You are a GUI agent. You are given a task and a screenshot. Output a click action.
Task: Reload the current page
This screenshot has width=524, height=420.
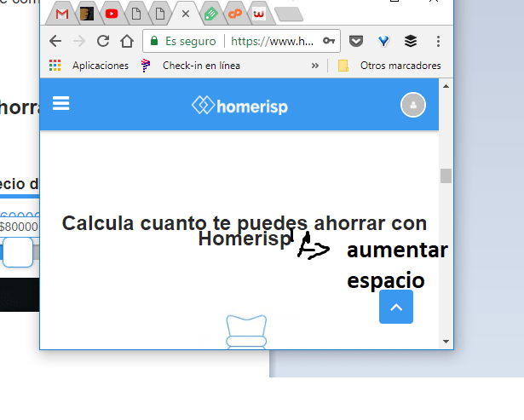pos(103,41)
